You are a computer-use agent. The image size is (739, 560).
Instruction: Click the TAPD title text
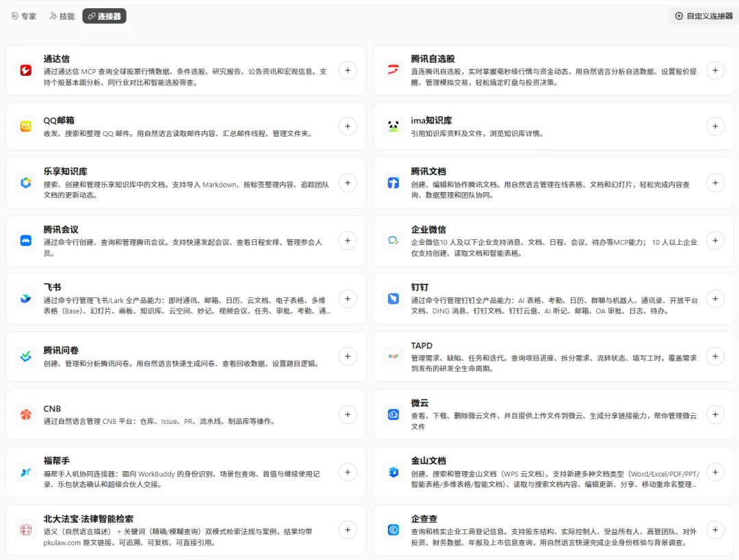(422, 346)
